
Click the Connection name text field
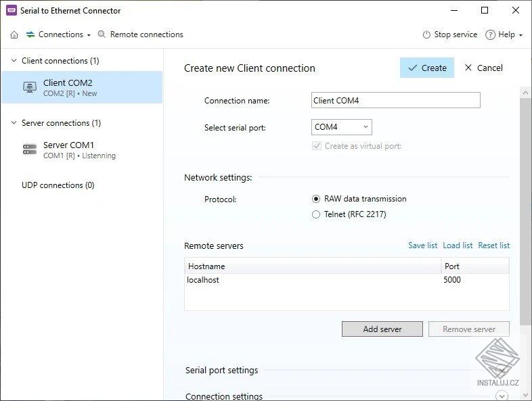[x=395, y=101]
